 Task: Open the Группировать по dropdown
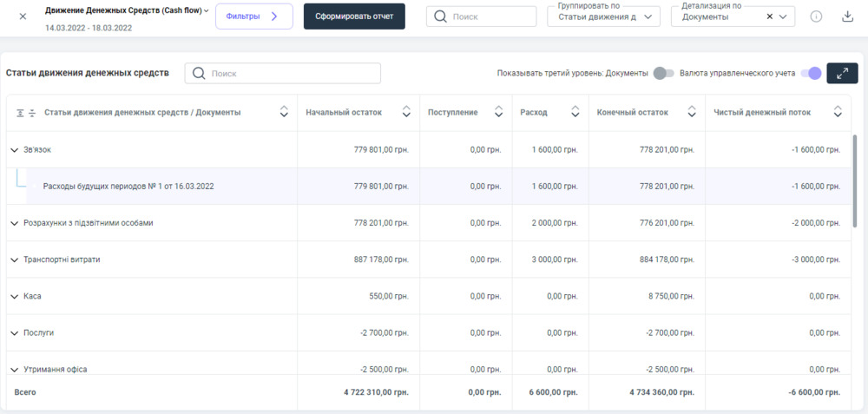coord(603,16)
